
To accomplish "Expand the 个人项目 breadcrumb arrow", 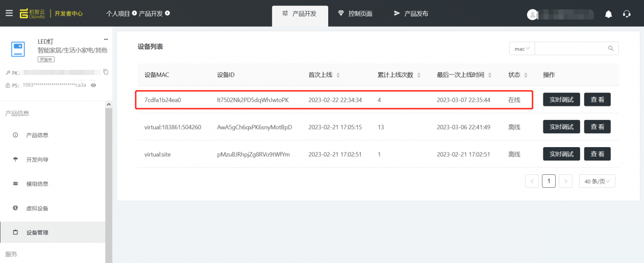I will tap(134, 13).
